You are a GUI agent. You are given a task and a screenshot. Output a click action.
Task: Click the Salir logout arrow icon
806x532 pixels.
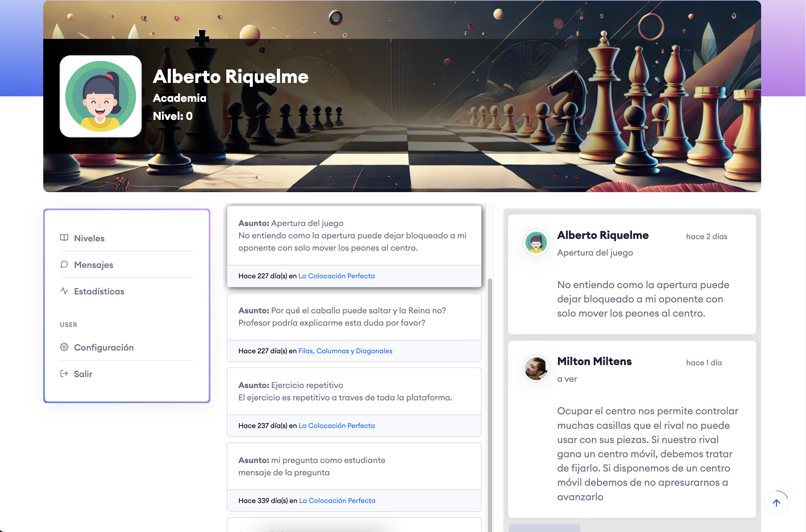(64, 374)
